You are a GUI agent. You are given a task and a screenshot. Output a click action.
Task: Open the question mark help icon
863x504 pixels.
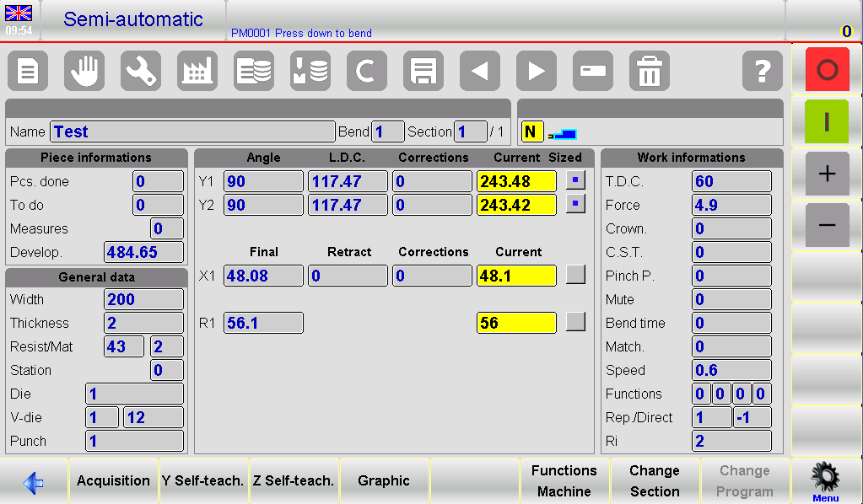[x=762, y=71]
